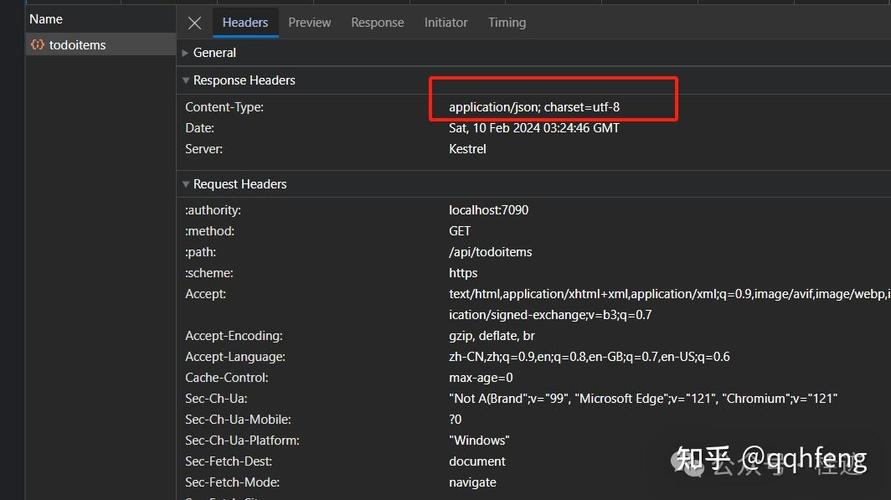The height and width of the screenshot is (500, 891).
Task: Close the request details pane
Action: click(x=194, y=23)
